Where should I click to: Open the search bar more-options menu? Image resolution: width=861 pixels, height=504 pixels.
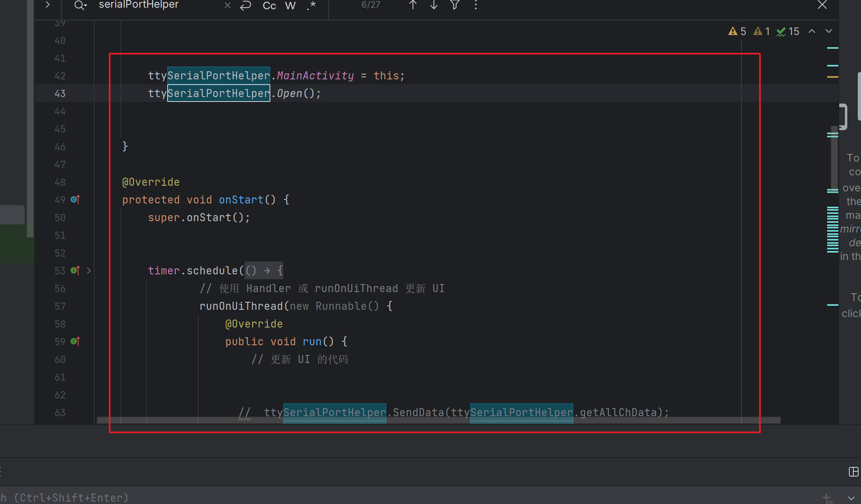476,5
